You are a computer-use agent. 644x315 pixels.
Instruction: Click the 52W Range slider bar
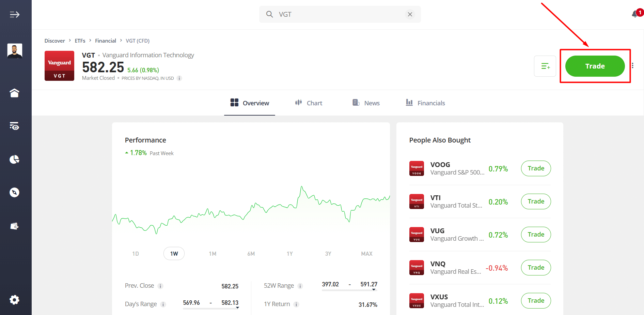pyautogui.click(x=349, y=290)
